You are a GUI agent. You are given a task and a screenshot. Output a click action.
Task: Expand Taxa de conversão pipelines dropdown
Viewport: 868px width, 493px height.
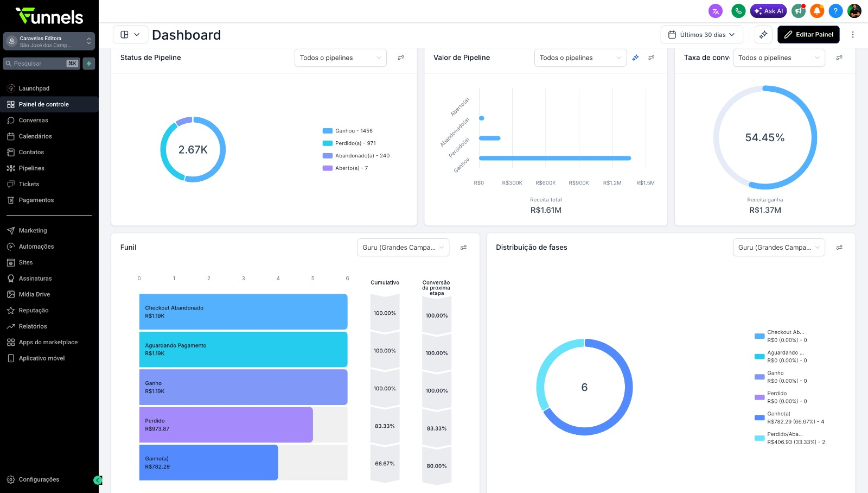pyautogui.click(x=779, y=58)
